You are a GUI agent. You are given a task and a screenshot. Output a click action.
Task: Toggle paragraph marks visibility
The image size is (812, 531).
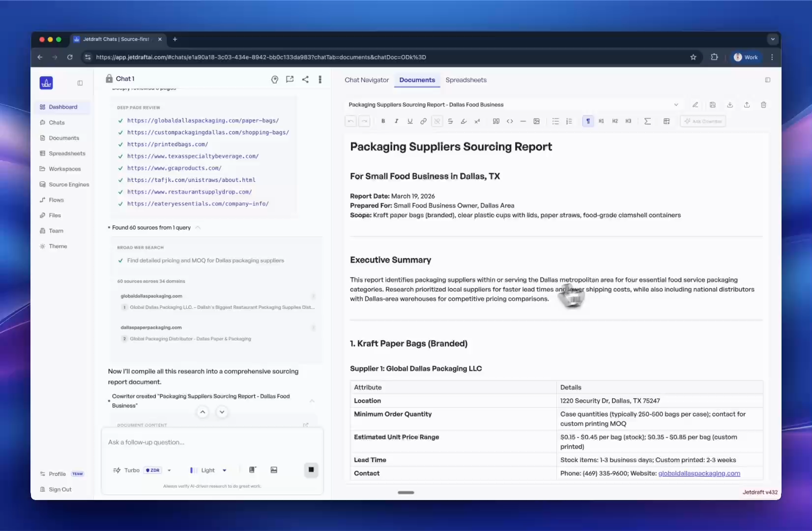click(x=588, y=121)
